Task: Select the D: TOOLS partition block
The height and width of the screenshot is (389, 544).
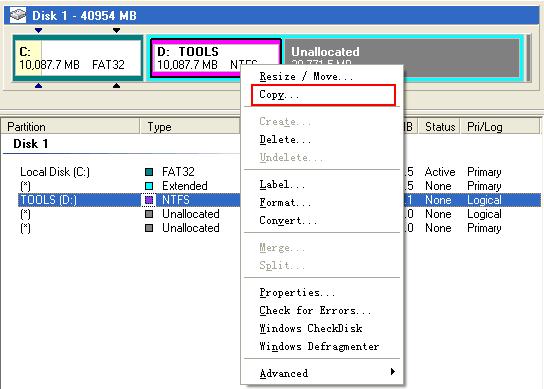Action: 215,58
